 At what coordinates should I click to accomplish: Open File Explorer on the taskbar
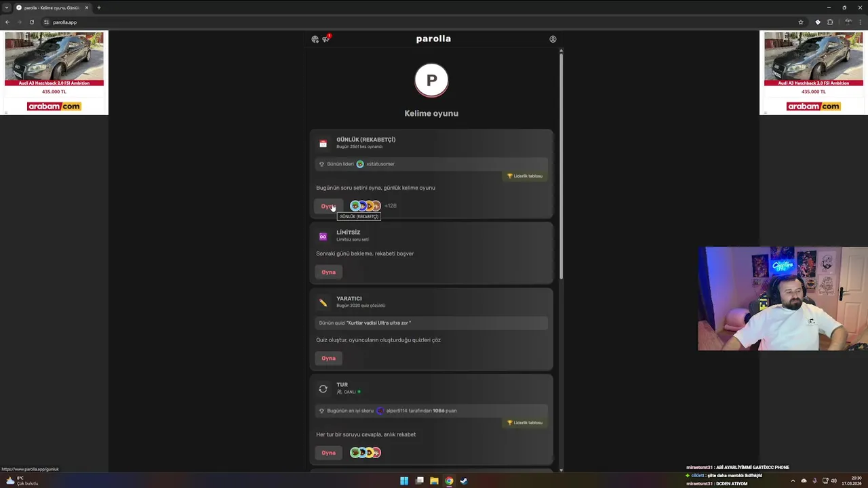(x=434, y=481)
